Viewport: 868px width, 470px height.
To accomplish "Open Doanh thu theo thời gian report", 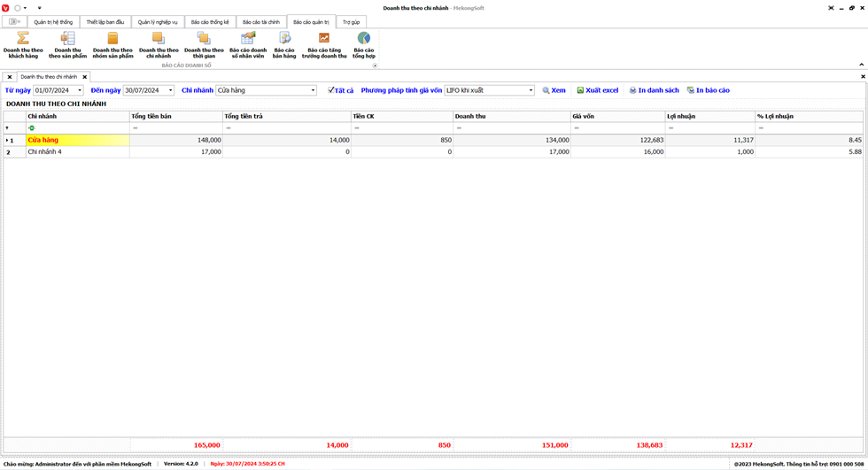I will [204, 45].
